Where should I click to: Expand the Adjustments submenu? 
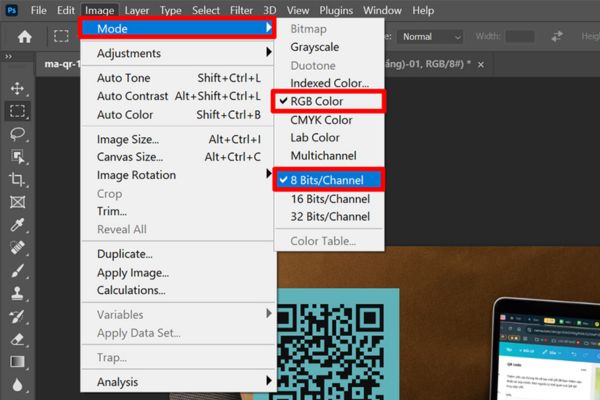(178, 53)
